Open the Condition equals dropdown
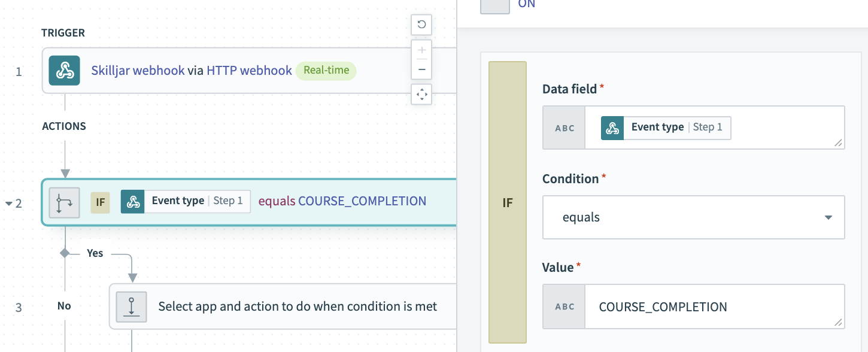This screenshot has width=868, height=352. 694,217
